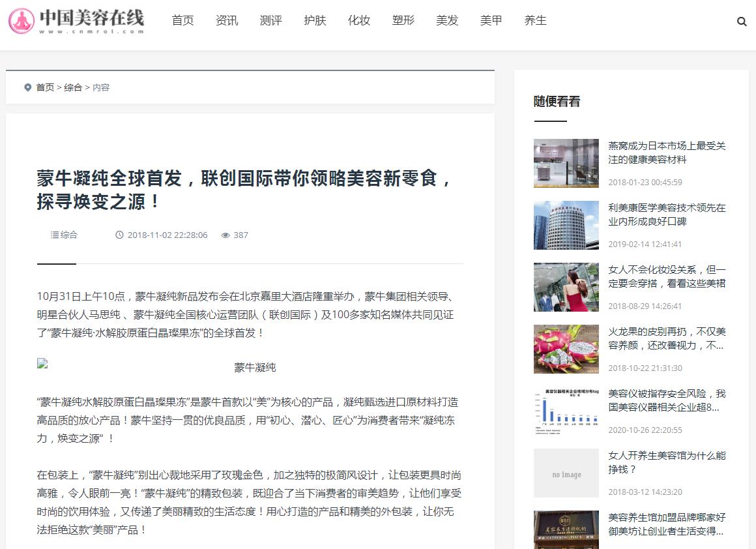
Task: Click the clock icon beside publish date
Action: pyautogui.click(x=119, y=235)
